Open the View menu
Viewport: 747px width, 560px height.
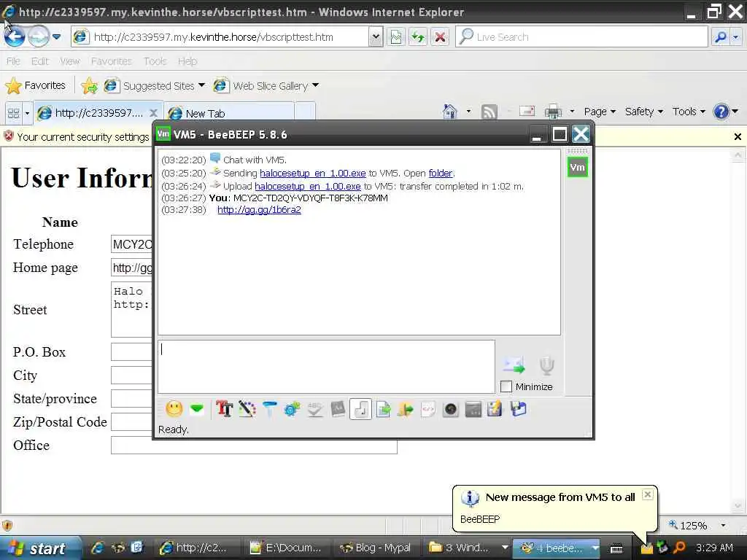click(x=69, y=61)
